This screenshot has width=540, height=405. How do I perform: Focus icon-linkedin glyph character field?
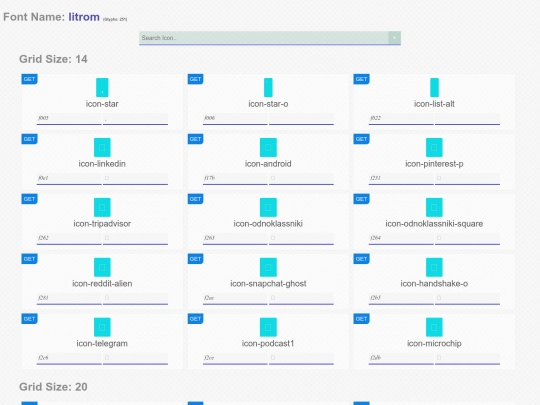(x=135, y=178)
